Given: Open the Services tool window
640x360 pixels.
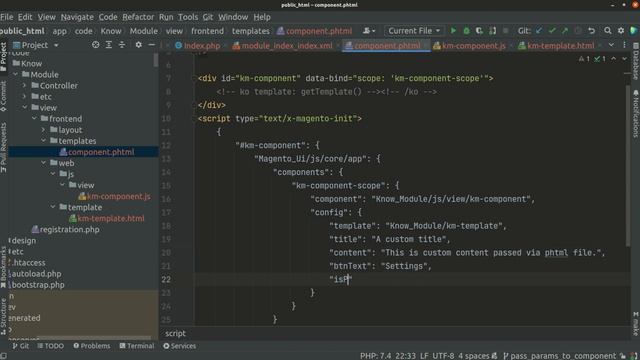Looking at the screenshot, I should [180, 346].
